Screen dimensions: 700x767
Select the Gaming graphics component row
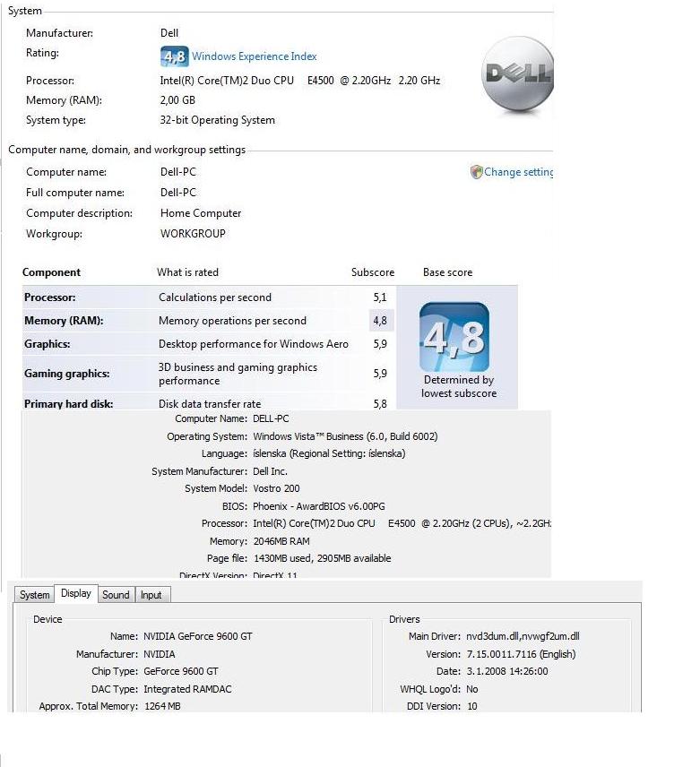pyautogui.click(x=66, y=374)
